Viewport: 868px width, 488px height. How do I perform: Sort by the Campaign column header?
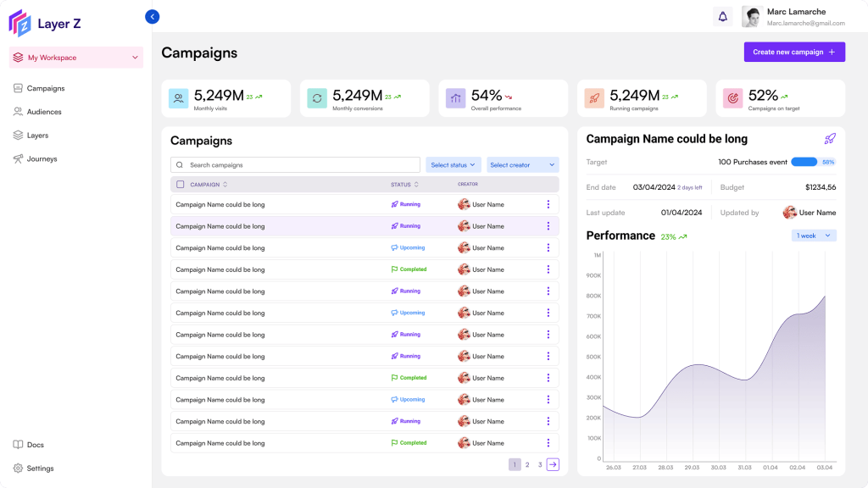[x=209, y=184]
